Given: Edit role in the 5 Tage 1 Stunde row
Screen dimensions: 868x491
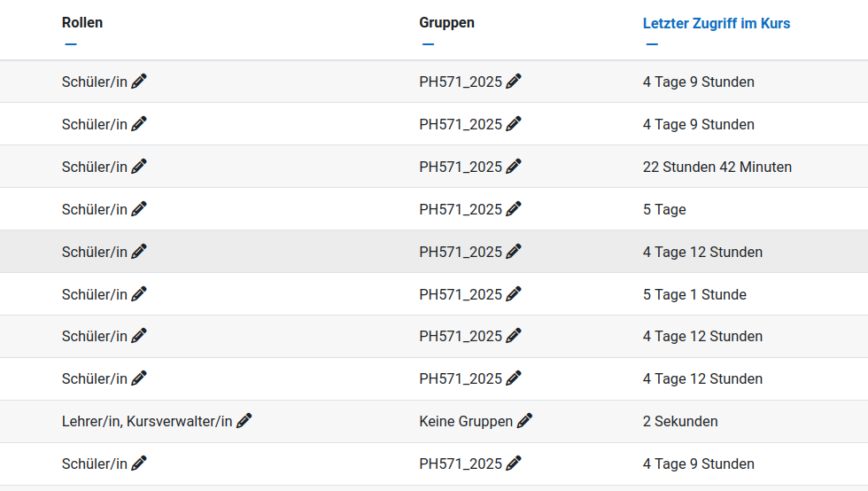Looking at the screenshot, I should (x=139, y=293).
